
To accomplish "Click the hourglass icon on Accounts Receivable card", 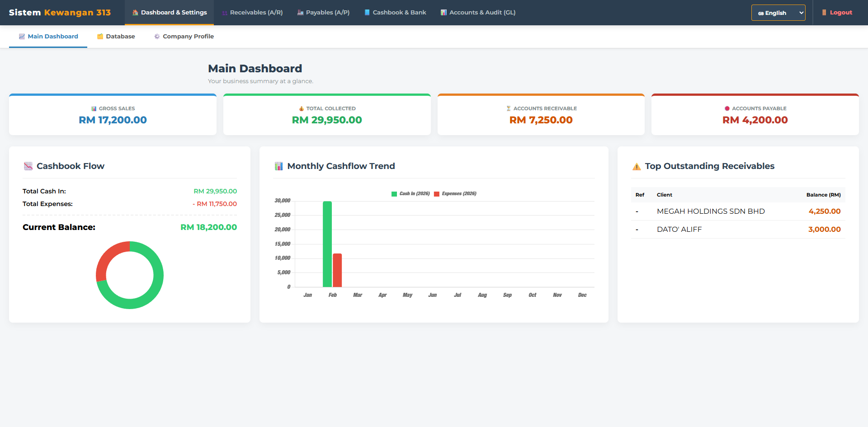I will [x=508, y=108].
